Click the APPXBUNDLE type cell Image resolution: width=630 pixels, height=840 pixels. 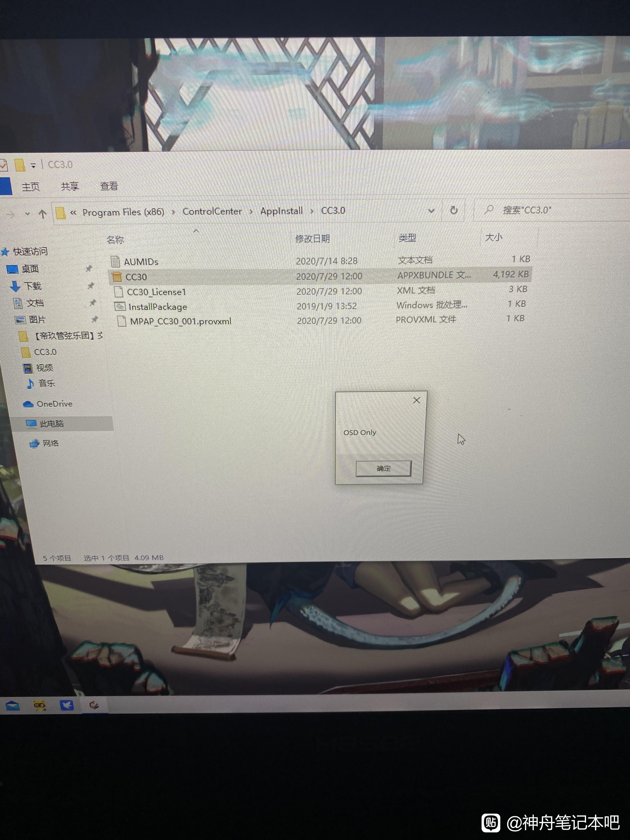point(434,275)
